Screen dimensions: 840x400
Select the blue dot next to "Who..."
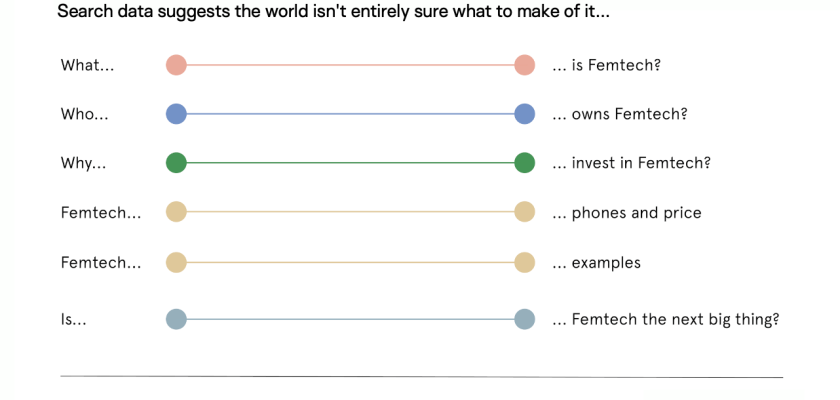(x=176, y=114)
